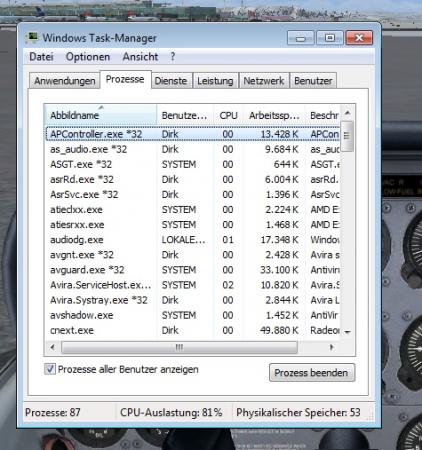Click the 644 K memory value
The width and height of the screenshot is (422, 450).
pyautogui.click(x=286, y=164)
